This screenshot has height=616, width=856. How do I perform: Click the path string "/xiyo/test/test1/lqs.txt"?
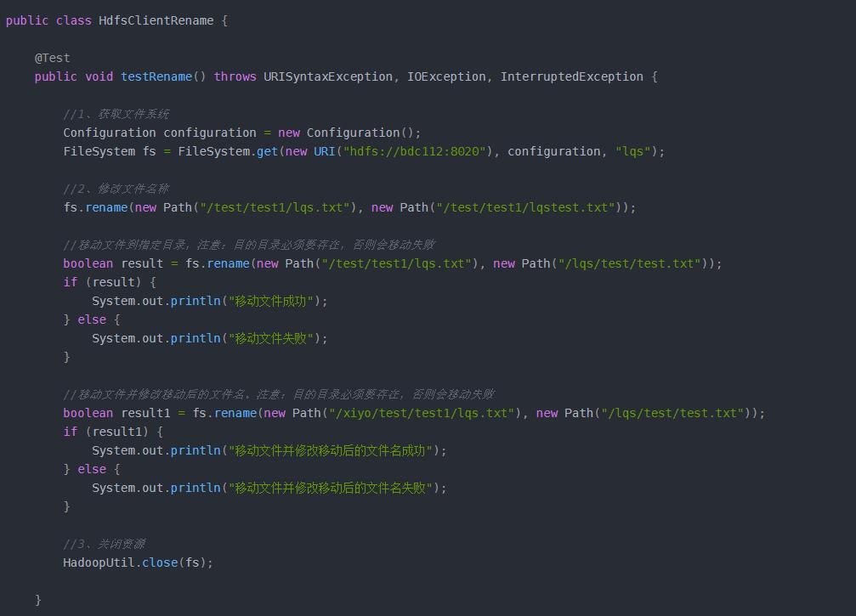(x=422, y=413)
